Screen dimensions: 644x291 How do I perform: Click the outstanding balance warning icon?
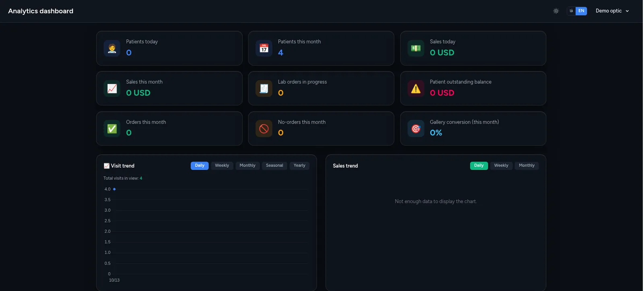tap(416, 89)
